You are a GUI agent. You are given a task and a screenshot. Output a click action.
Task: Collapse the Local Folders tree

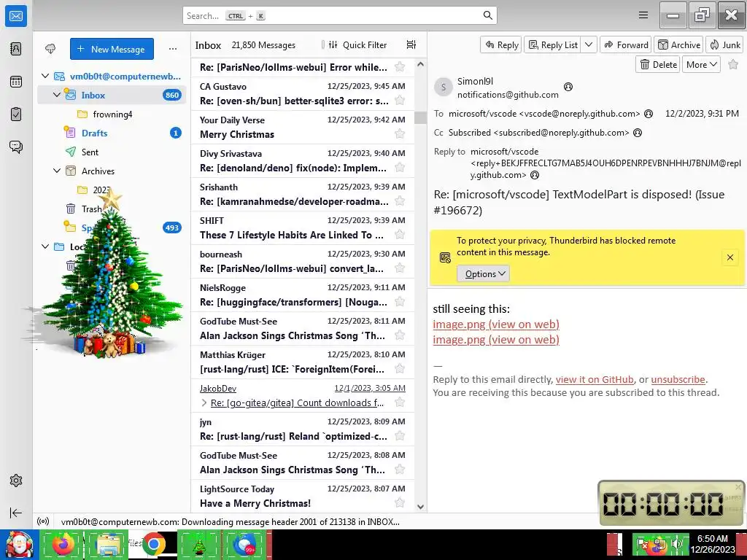pos(45,246)
